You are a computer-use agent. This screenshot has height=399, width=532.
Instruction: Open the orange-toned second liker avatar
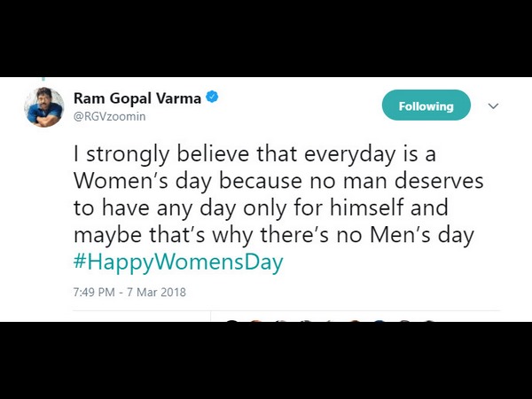coord(256,321)
